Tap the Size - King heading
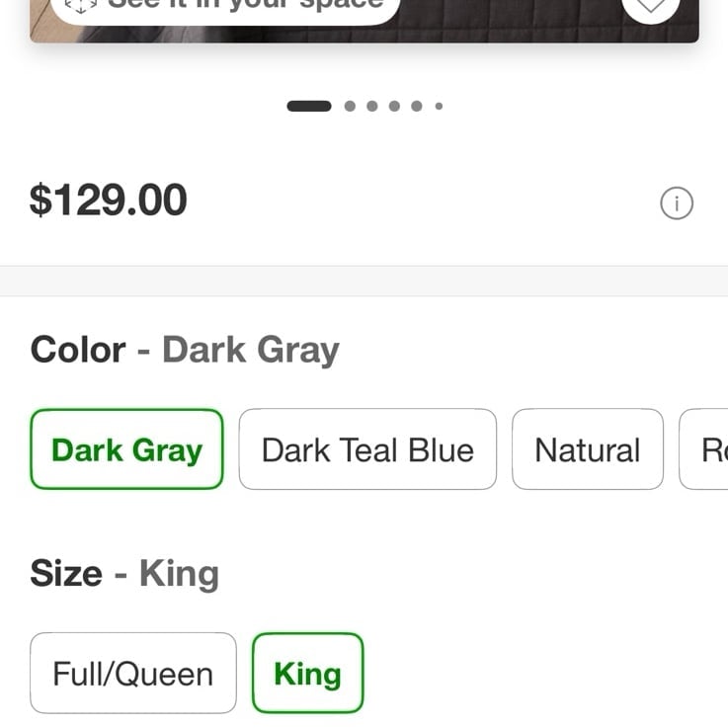728x728 pixels. pos(124,574)
